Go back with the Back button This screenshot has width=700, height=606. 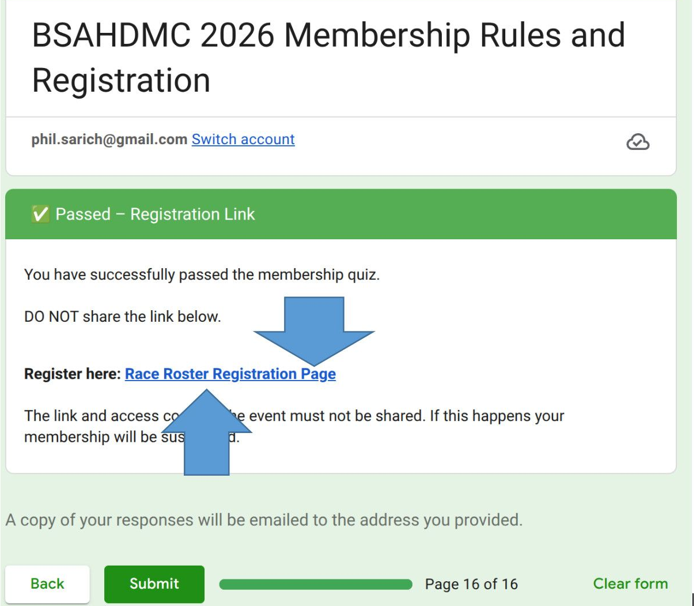coord(47,584)
